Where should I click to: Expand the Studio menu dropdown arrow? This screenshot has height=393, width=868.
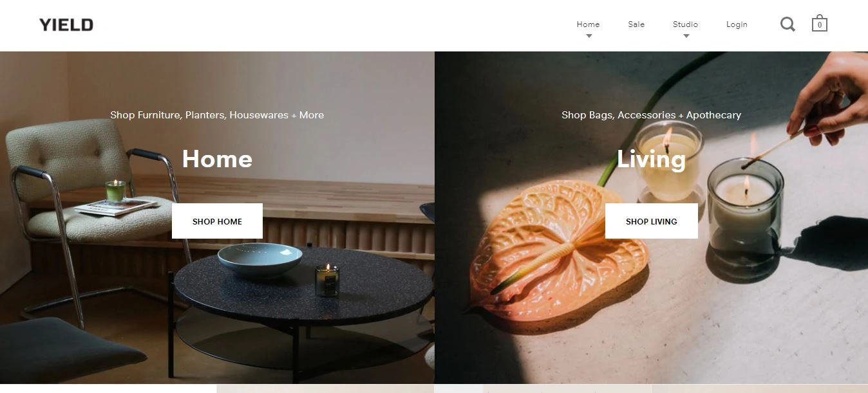coord(686,36)
